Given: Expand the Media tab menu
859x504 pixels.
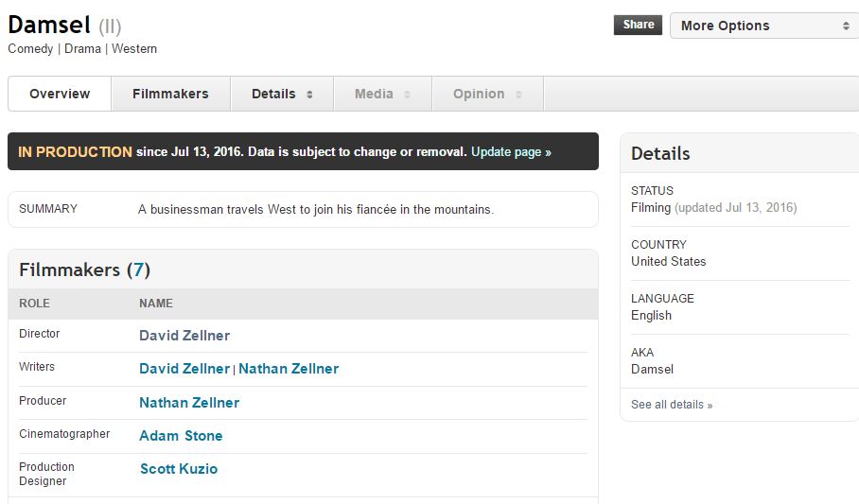Looking at the screenshot, I should point(382,94).
